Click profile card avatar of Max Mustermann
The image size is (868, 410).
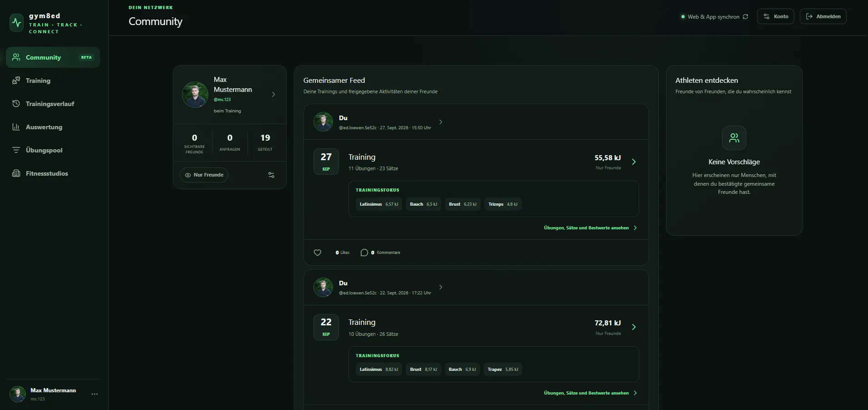[195, 95]
